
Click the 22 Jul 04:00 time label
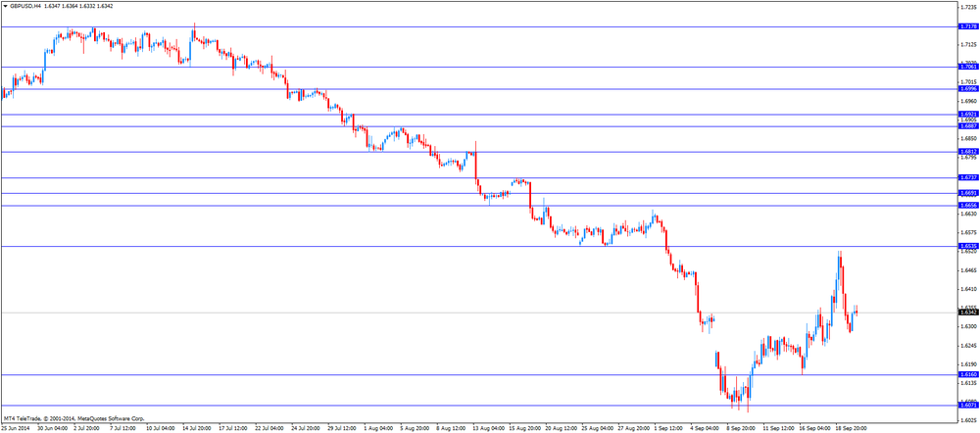269,429
